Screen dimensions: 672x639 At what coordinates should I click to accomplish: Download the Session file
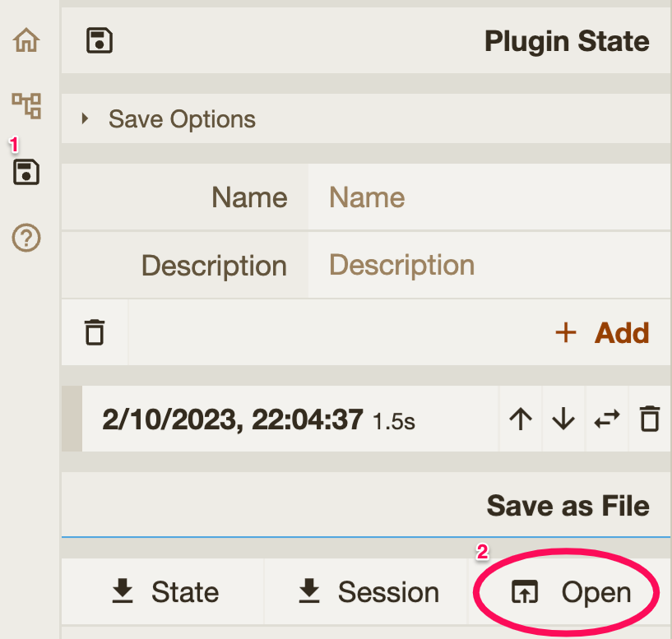(x=368, y=592)
